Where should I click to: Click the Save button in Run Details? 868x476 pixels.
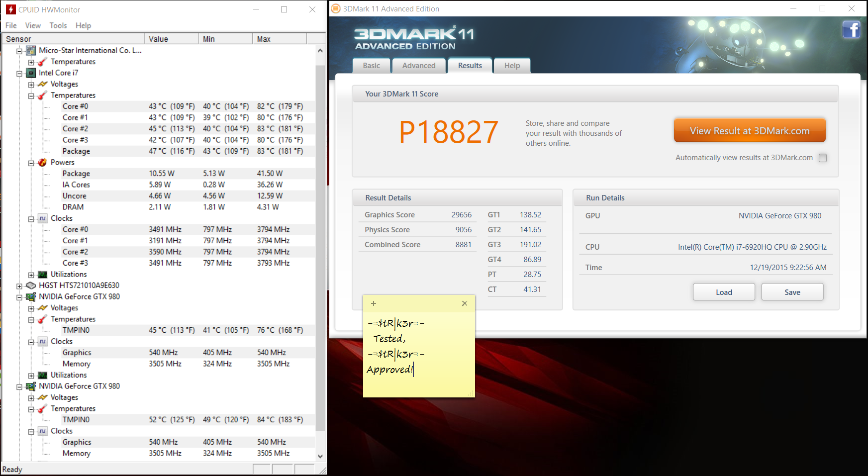click(792, 292)
